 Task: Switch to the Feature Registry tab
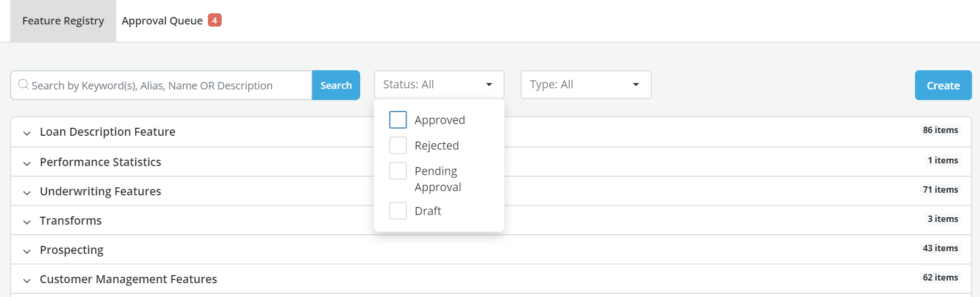63,21
